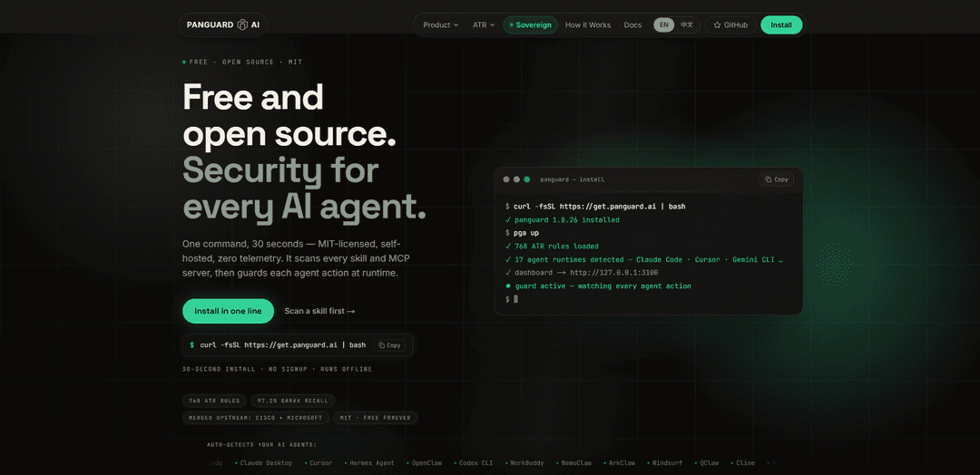Click the 'FREE · OPEN SOURCE · MIT' tagline
The height and width of the screenshot is (475, 980).
tap(242, 63)
